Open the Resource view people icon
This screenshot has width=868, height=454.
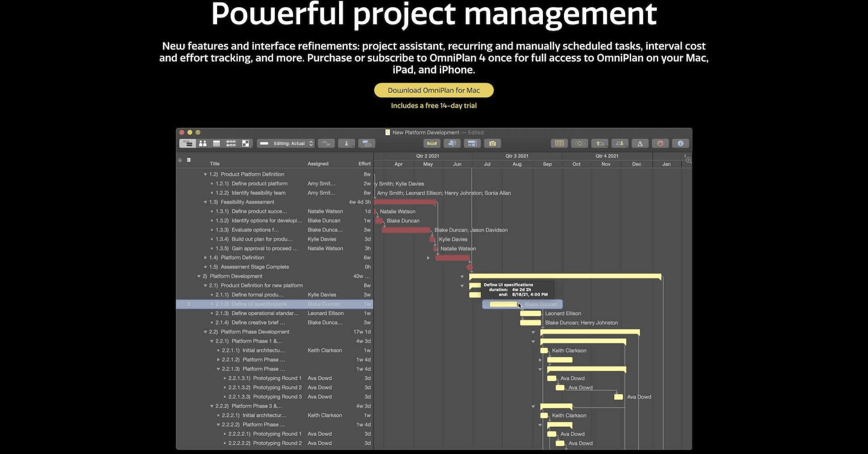pos(203,144)
